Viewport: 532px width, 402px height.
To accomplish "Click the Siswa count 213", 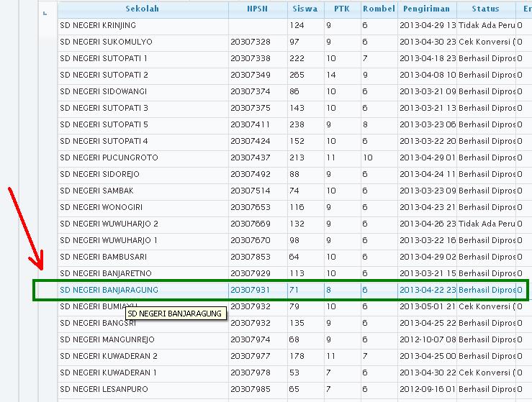I will click(x=297, y=158).
